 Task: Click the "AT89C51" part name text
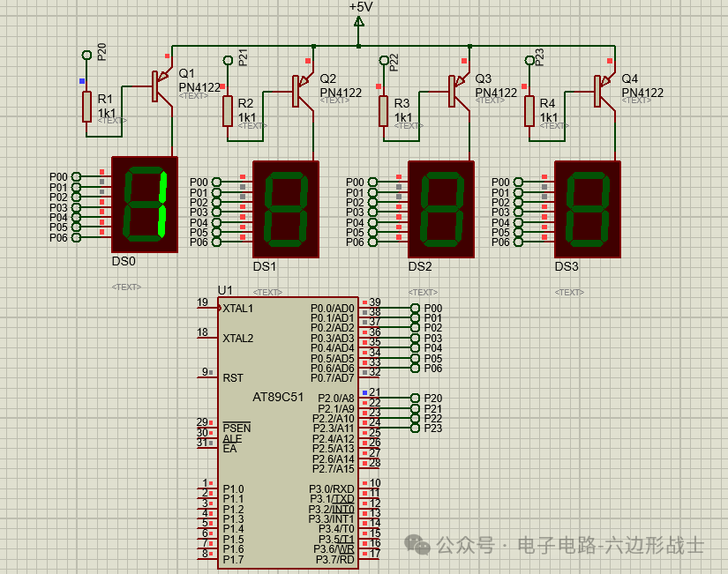pyautogui.click(x=278, y=397)
